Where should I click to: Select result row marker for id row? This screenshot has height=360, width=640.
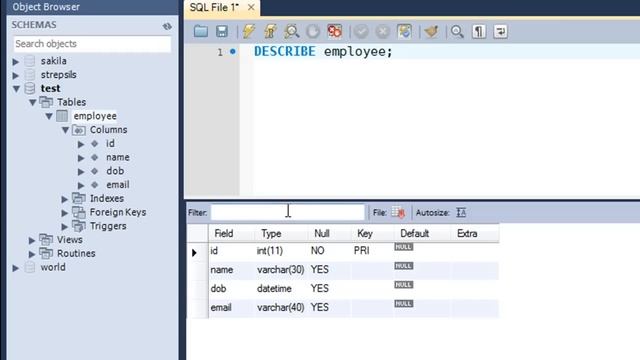(x=194, y=252)
